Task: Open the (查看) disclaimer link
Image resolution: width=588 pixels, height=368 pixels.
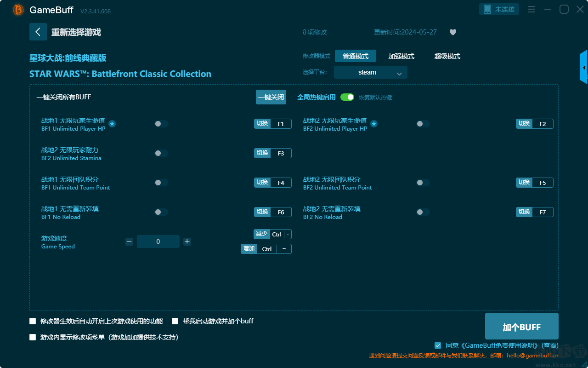Action: point(550,345)
